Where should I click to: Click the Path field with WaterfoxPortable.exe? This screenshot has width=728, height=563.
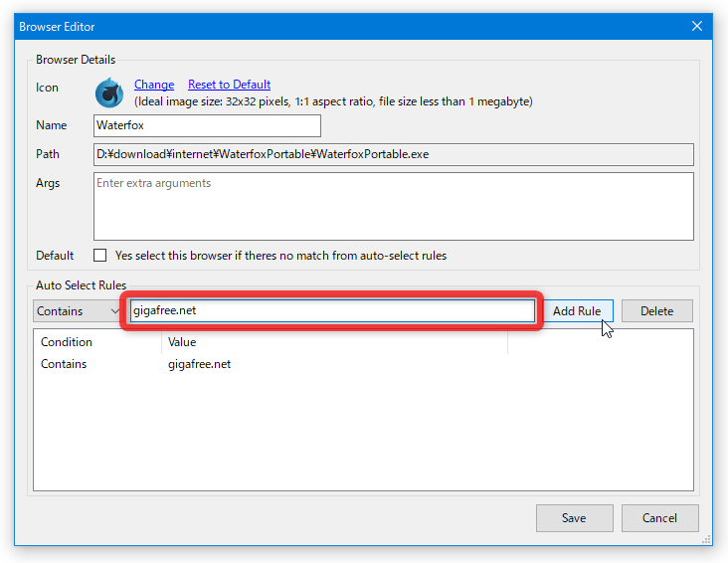tap(394, 154)
